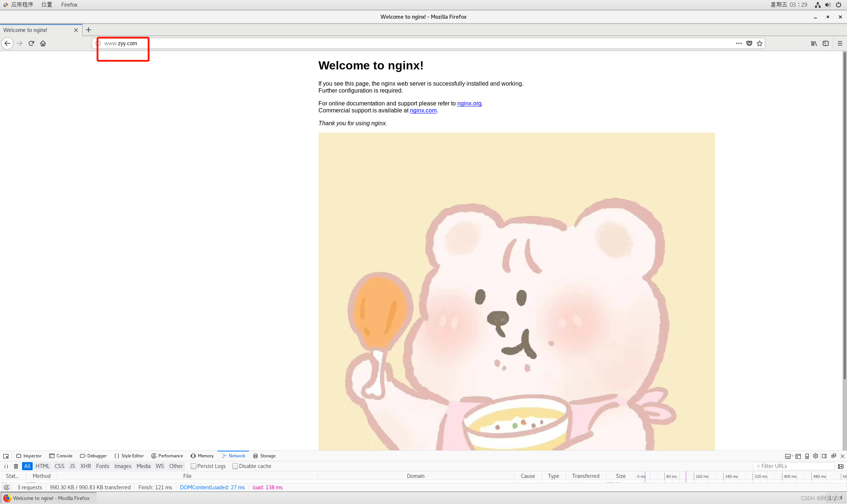Open the Inspector tab
This screenshot has height=504, width=847.
29,456
